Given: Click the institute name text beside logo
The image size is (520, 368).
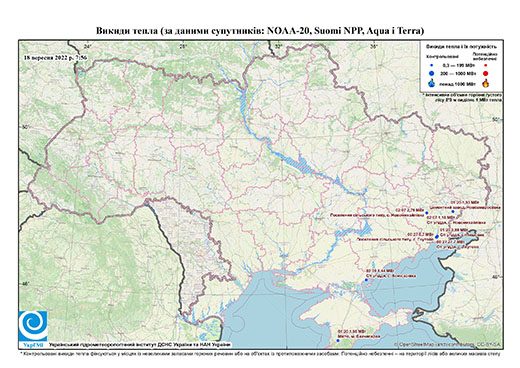Looking at the screenshot, I should click(x=140, y=345).
